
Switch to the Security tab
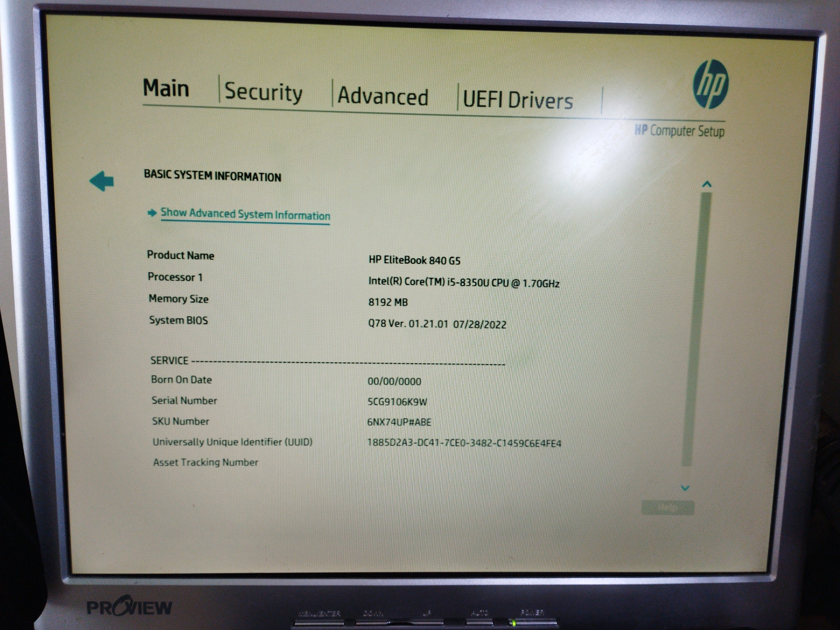(263, 92)
